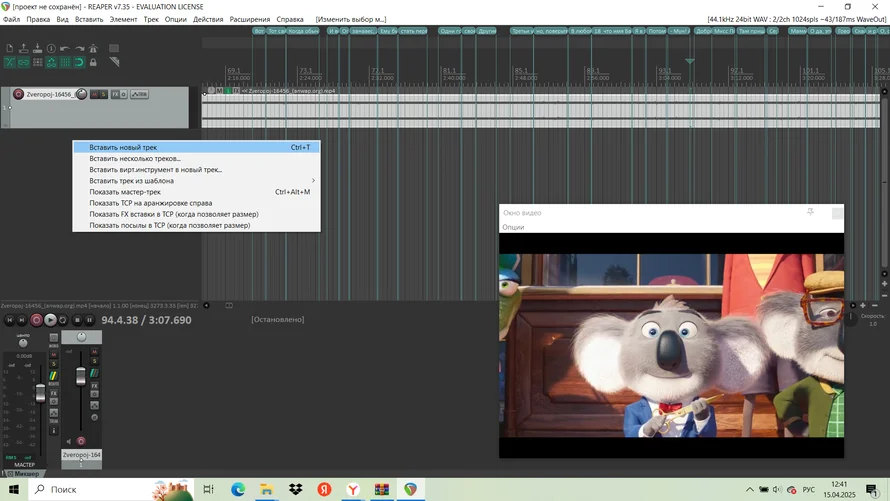Toggle envelope points move with items

51,62
